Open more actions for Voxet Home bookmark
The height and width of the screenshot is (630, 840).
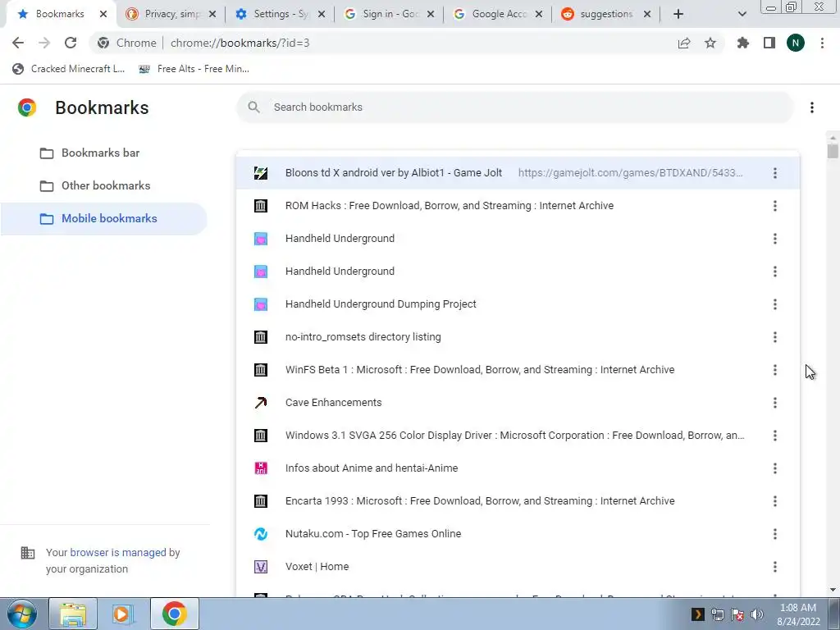[775, 567]
